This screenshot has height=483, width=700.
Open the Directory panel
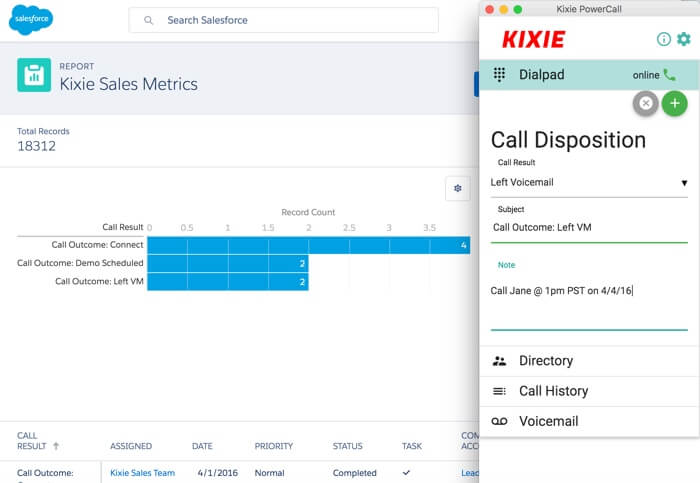click(589, 361)
